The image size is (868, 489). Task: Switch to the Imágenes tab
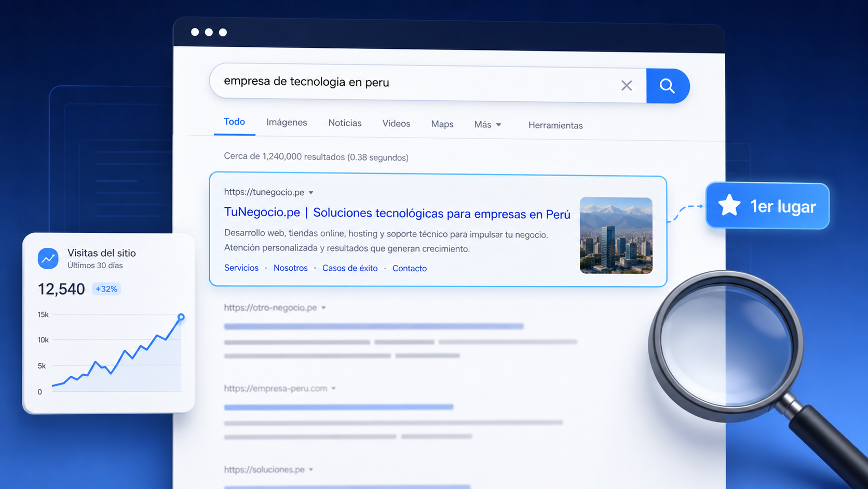pos(287,123)
